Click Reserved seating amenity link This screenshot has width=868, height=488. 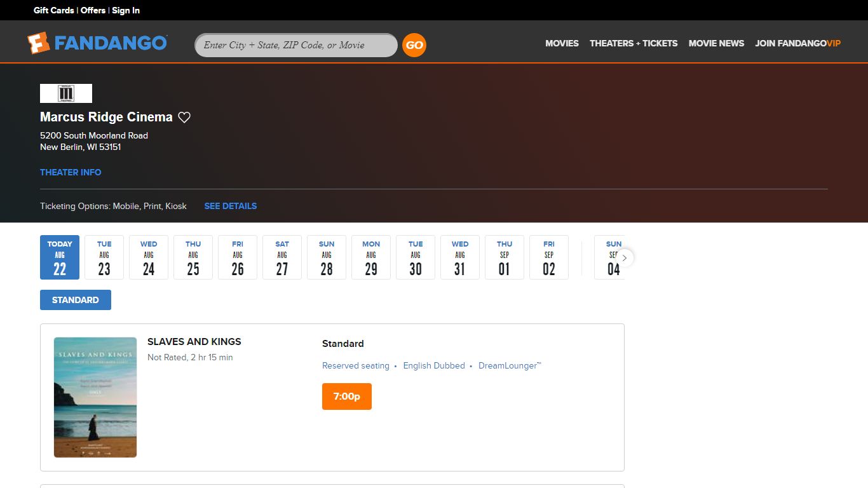[356, 365]
